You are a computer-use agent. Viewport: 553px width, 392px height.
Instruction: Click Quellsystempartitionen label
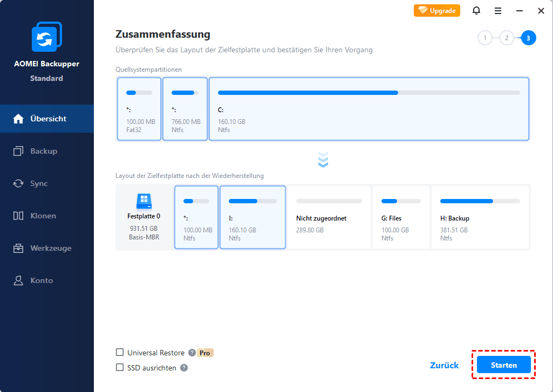(x=148, y=70)
